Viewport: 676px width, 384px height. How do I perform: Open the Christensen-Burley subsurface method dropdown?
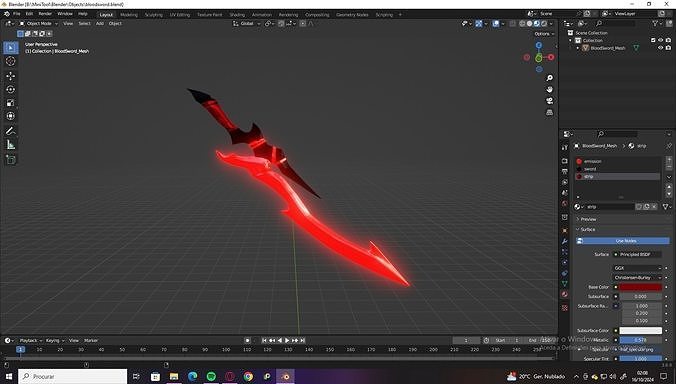click(x=637, y=278)
